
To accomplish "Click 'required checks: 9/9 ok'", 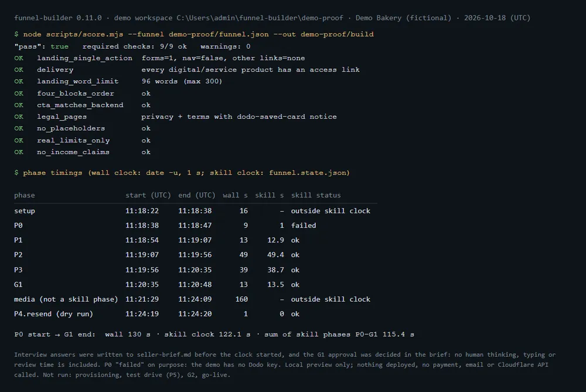I will tap(135, 46).
